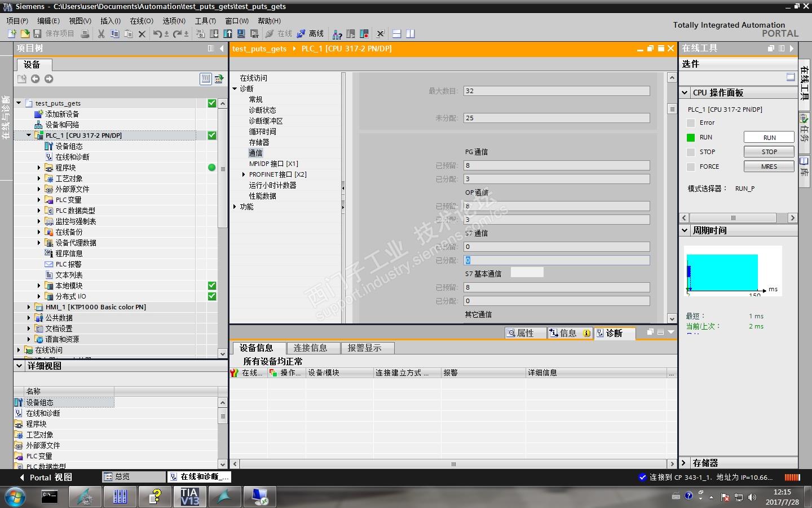Image resolution: width=812 pixels, height=508 pixels.
Task: Click the Upload from device icon
Action: click(x=228, y=34)
